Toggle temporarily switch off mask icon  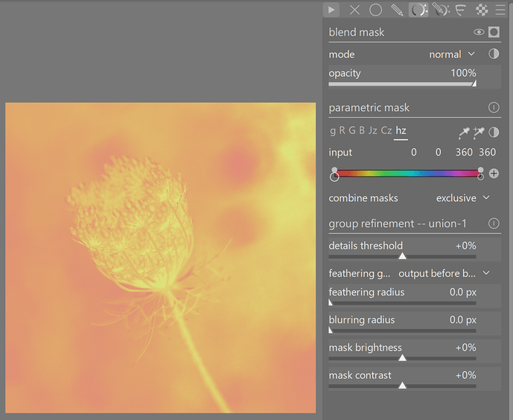494,32
